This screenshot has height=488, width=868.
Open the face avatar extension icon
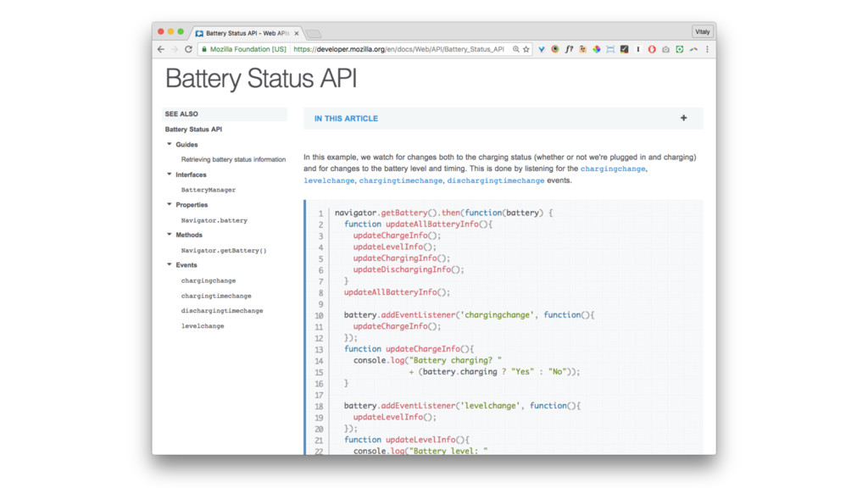[x=583, y=49]
